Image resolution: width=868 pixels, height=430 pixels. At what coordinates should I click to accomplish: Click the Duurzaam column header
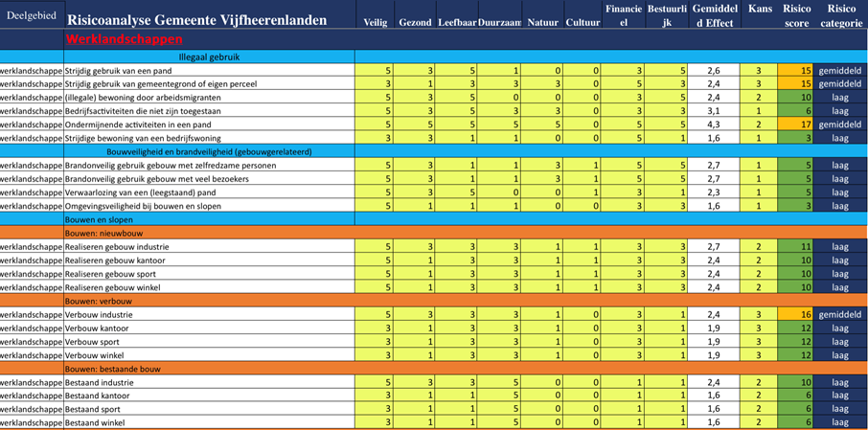(x=500, y=22)
